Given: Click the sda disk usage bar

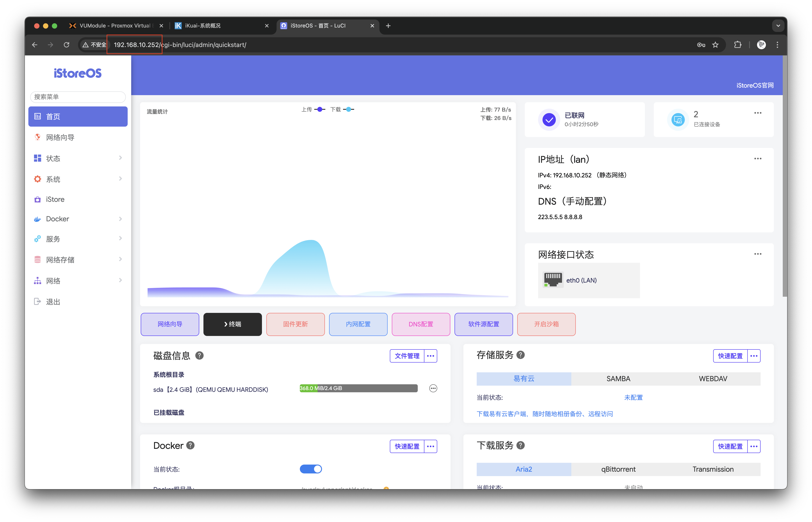Looking at the screenshot, I should click(x=358, y=389).
